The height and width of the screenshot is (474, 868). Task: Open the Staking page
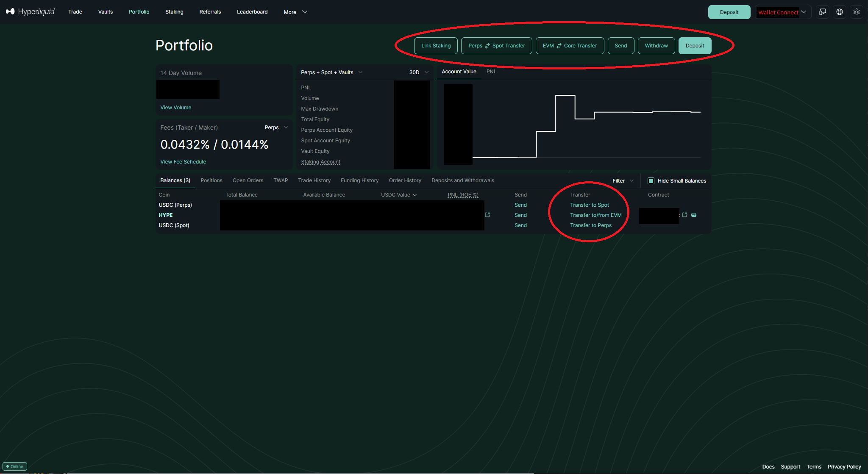pyautogui.click(x=174, y=12)
